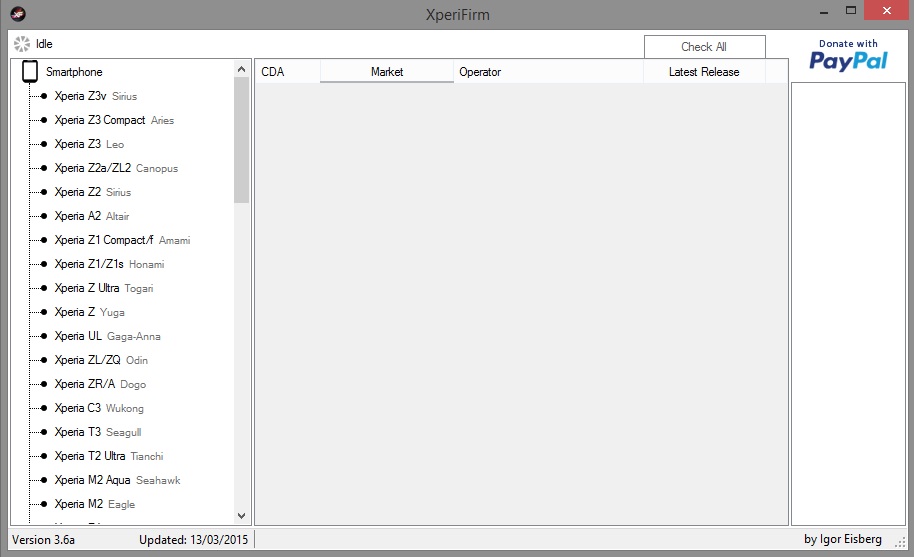Select Xperia Z1 Compact/f Amami
The width and height of the screenshot is (914, 557).
122,240
